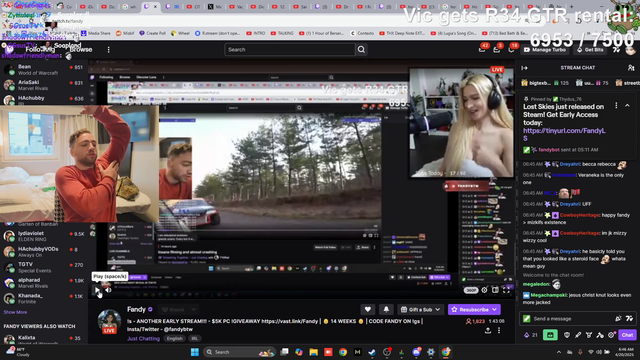
Task: Click the IRL tag
Action: [x=195, y=338]
